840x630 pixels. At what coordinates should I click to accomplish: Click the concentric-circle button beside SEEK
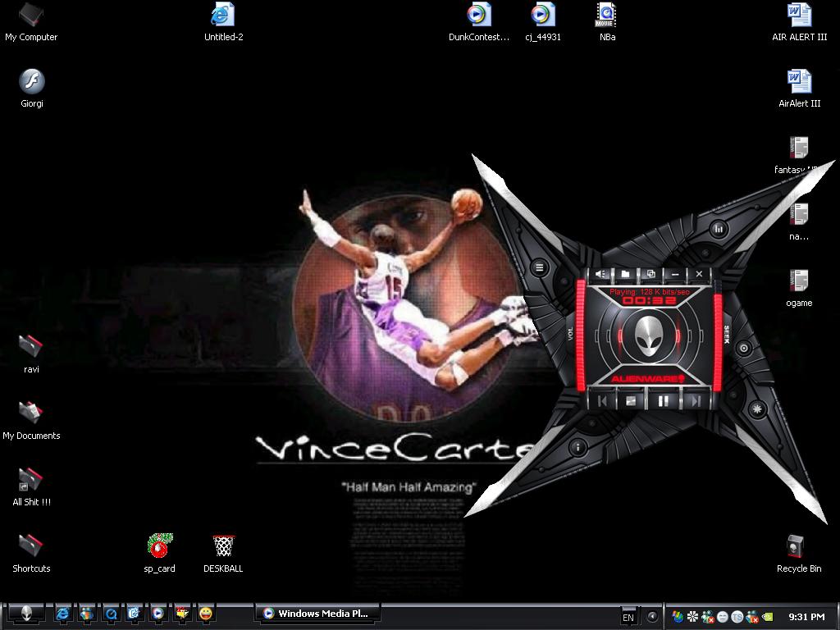[x=743, y=348]
